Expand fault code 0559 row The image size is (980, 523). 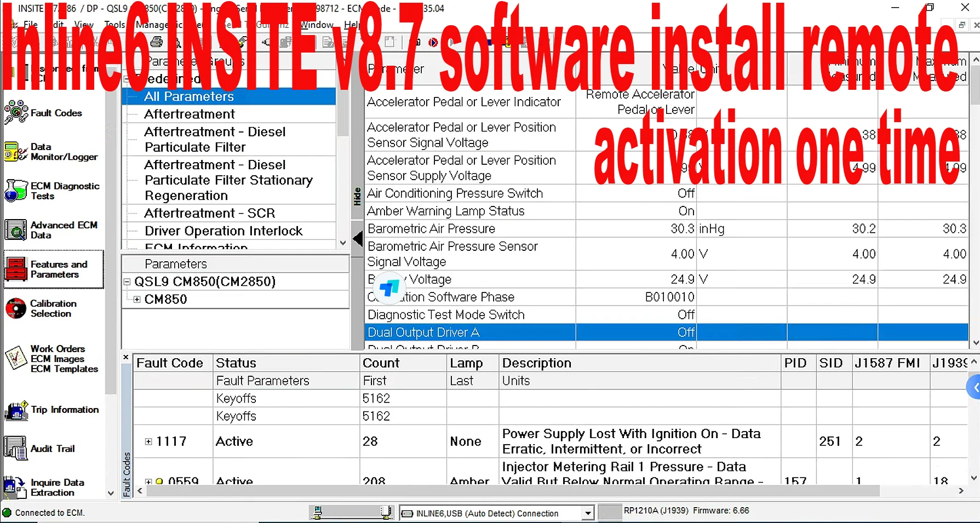coord(148,482)
